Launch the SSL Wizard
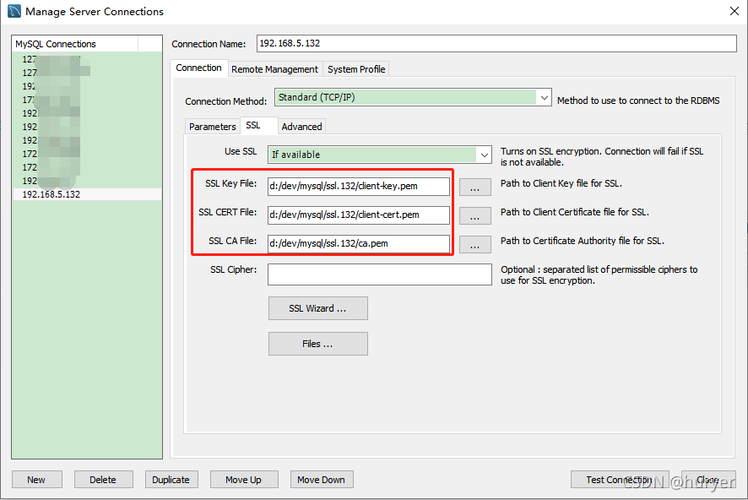Viewport: 748px width, 500px height. pyautogui.click(x=318, y=308)
